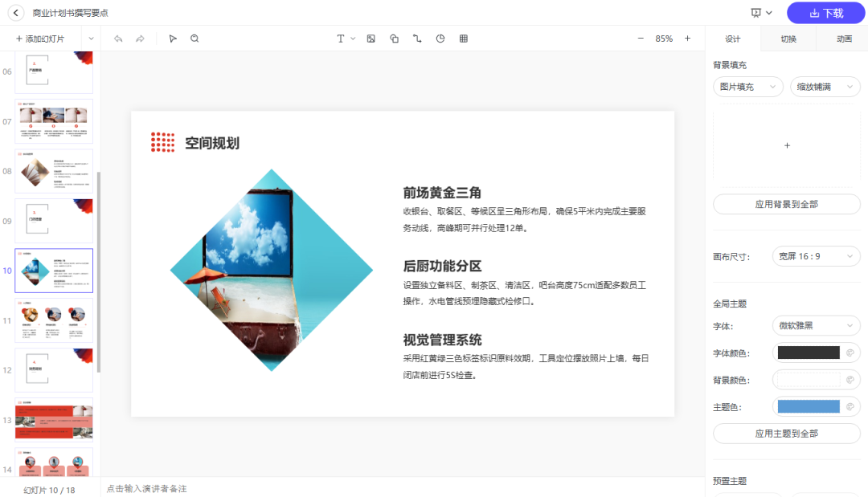Open the shapes insert tool
The height and width of the screenshot is (497, 868).
[394, 38]
